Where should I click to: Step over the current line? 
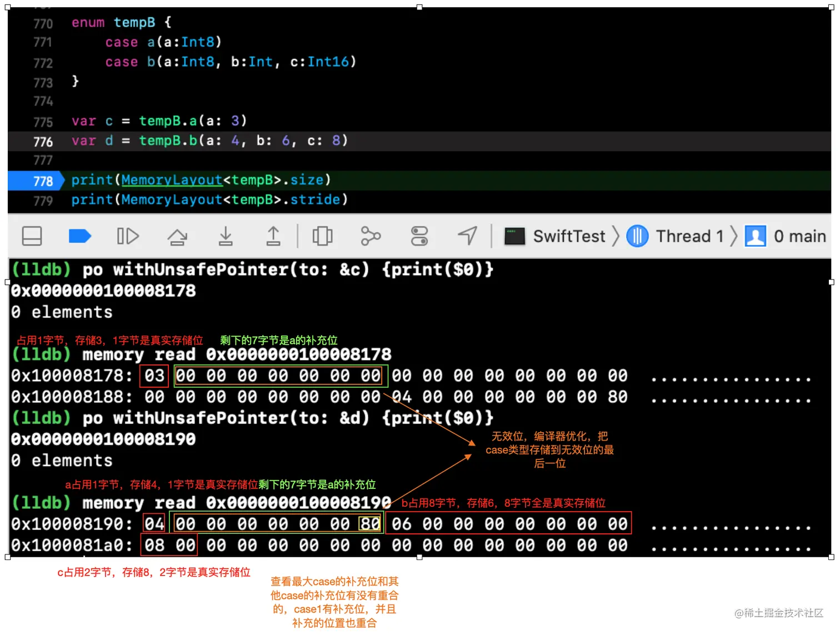[x=177, y=236]
